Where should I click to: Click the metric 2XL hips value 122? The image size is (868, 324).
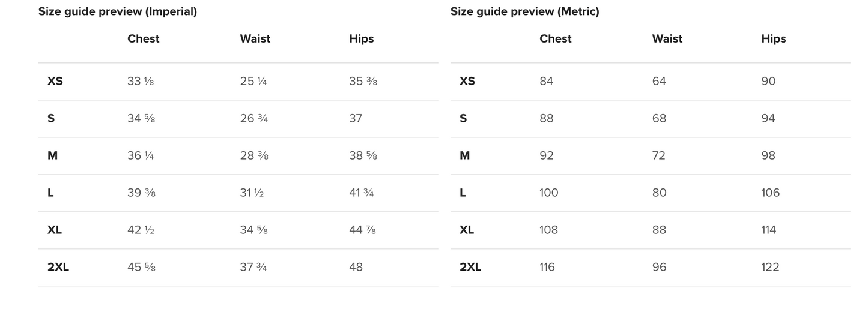coord(770,267)
